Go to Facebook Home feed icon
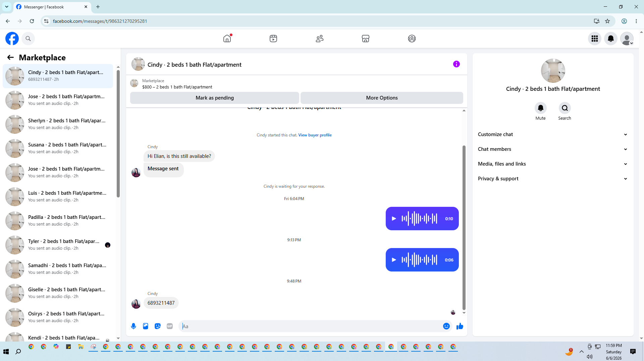 tap(227, 39)
